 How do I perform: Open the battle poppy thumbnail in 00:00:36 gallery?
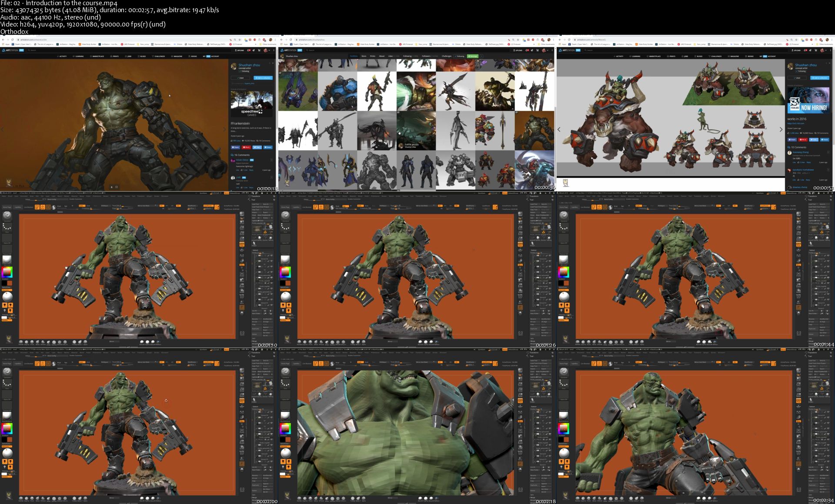[416, 130]
